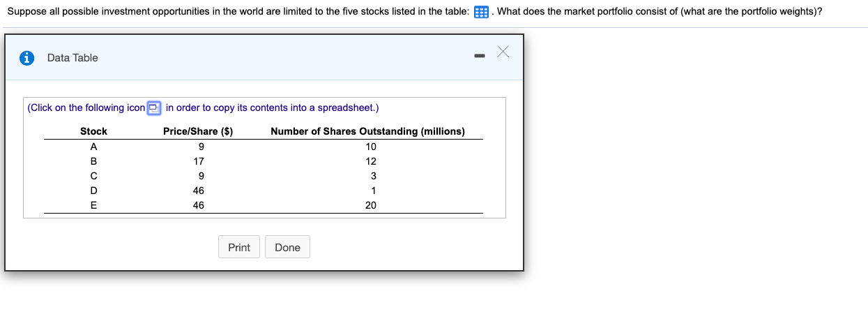Copy table contents using the spreadsheet icon
This screenshot has height=312, width=868.
pyautogui.click(x=154, y=107)
